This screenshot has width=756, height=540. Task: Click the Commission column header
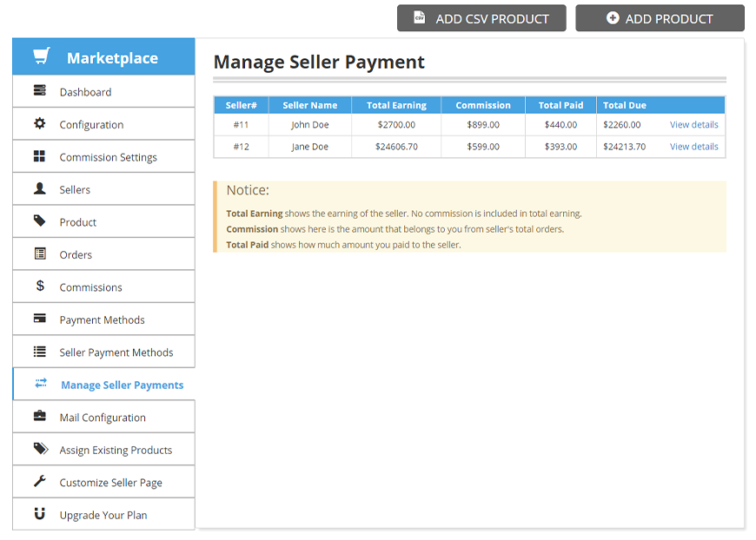[483, 105]
